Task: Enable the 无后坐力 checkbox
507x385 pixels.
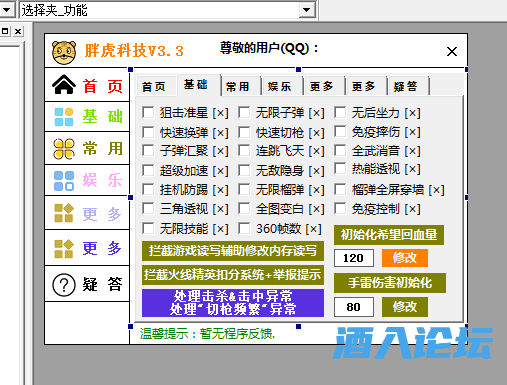Action: (x=340, y=112)
